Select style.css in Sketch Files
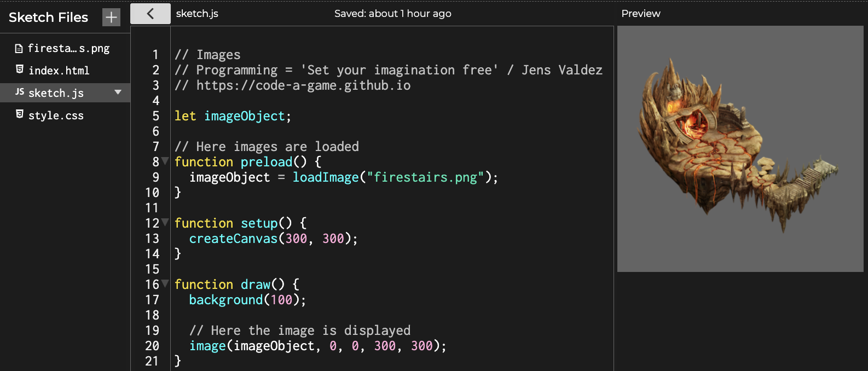The width and height of the screenshot is (868, 371). pos(56,115)
